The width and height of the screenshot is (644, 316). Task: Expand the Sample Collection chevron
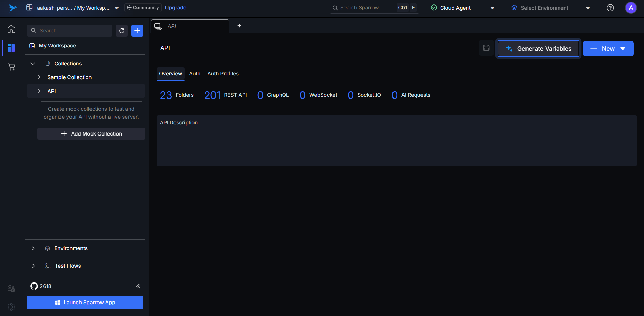pos(39,77)
